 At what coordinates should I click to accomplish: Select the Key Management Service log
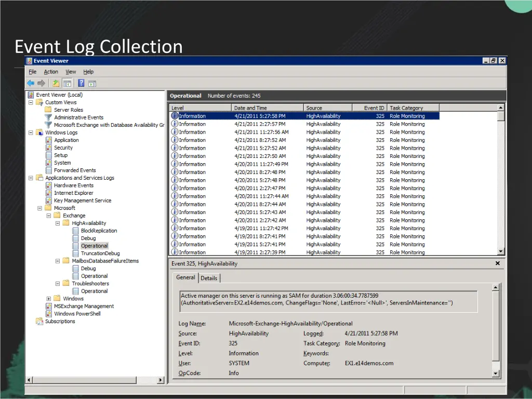click(x=83, y=201)
